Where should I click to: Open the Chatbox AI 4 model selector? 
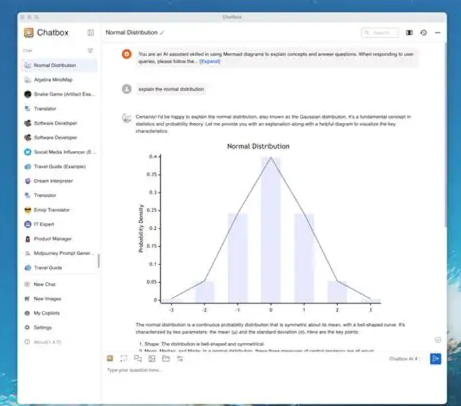(405, 359)
